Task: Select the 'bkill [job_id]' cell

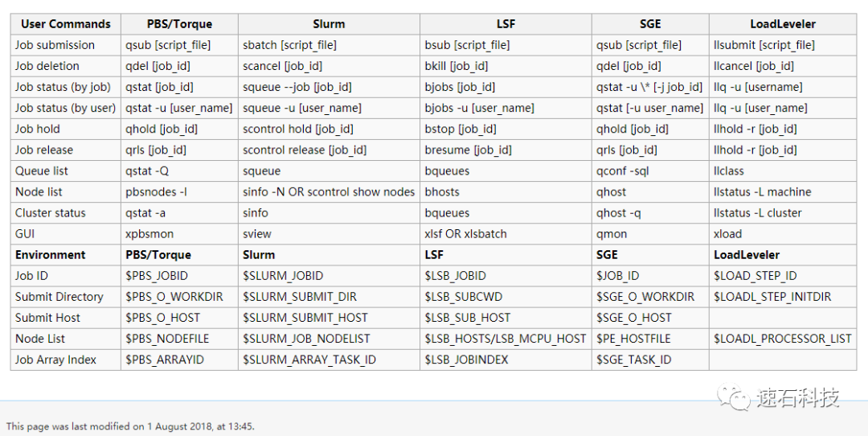Action: pos(506,67)
